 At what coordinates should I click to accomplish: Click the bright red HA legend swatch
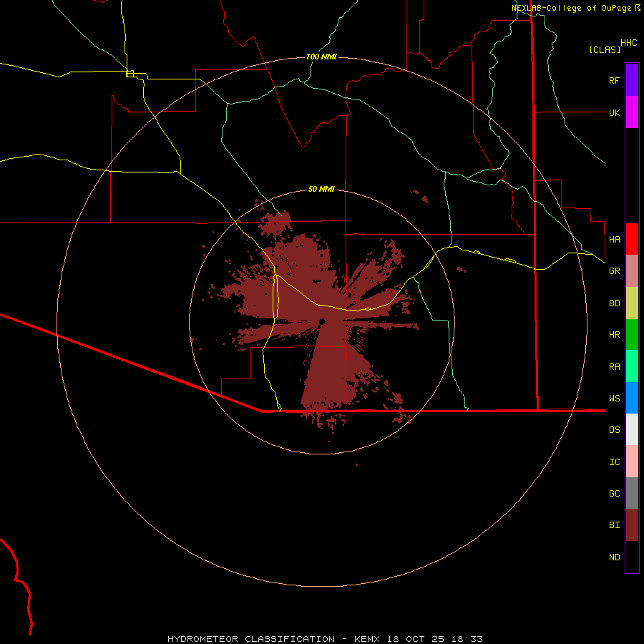pos(632,239)
